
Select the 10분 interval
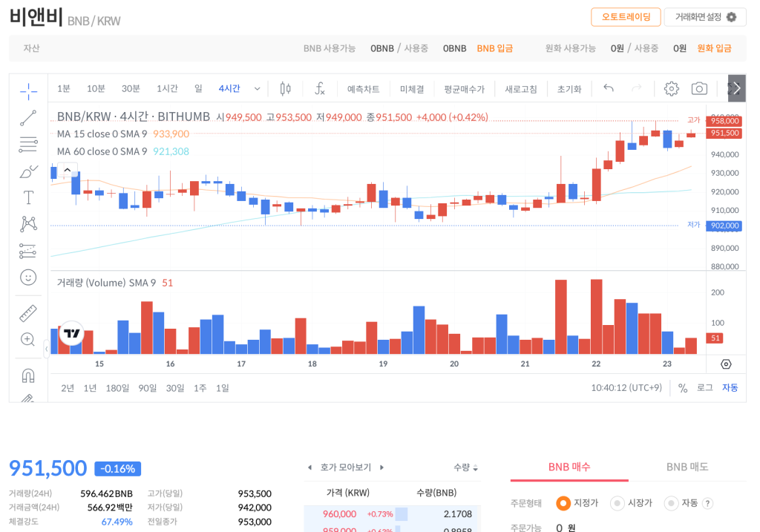[96, 89]
